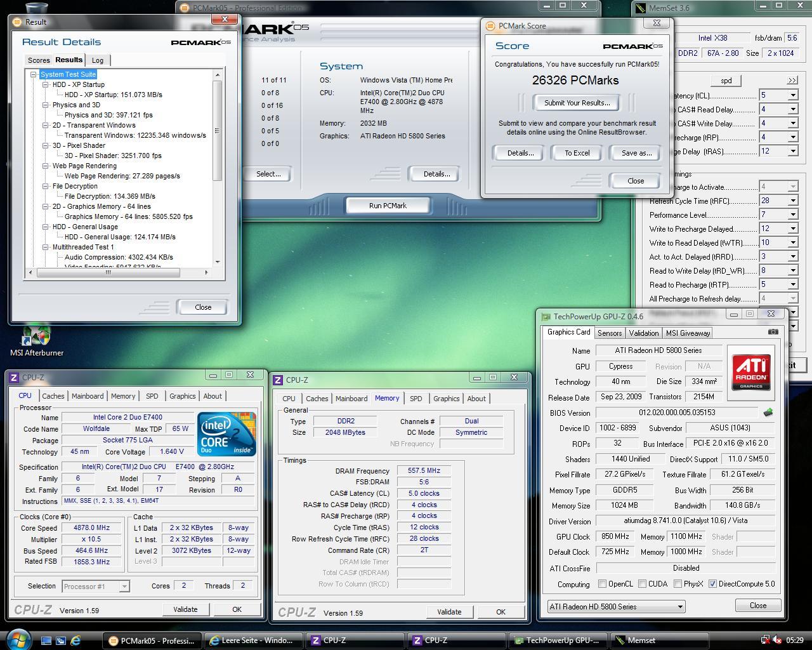The width and height of the screenshot is (812, 650).
Task: Click Submit Your Results button
Action: [x=577, y=102]
